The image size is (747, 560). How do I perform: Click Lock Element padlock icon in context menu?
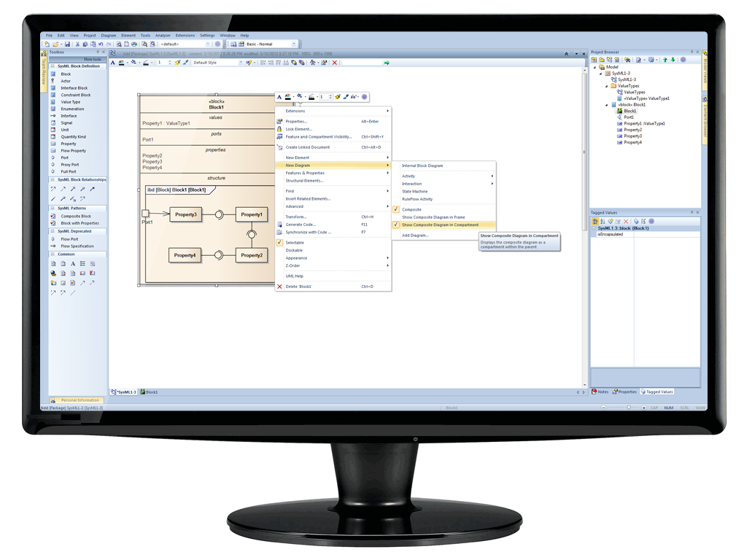click(279, 129)
